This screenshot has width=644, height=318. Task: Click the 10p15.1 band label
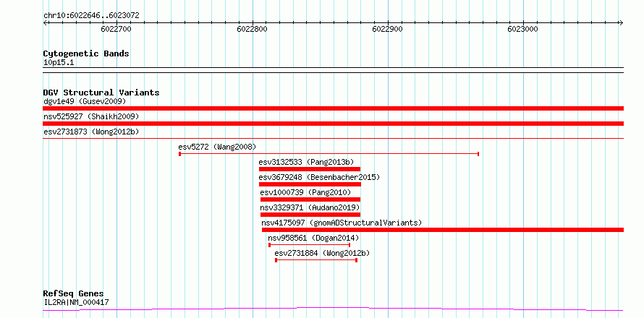(x=59, y=63)
